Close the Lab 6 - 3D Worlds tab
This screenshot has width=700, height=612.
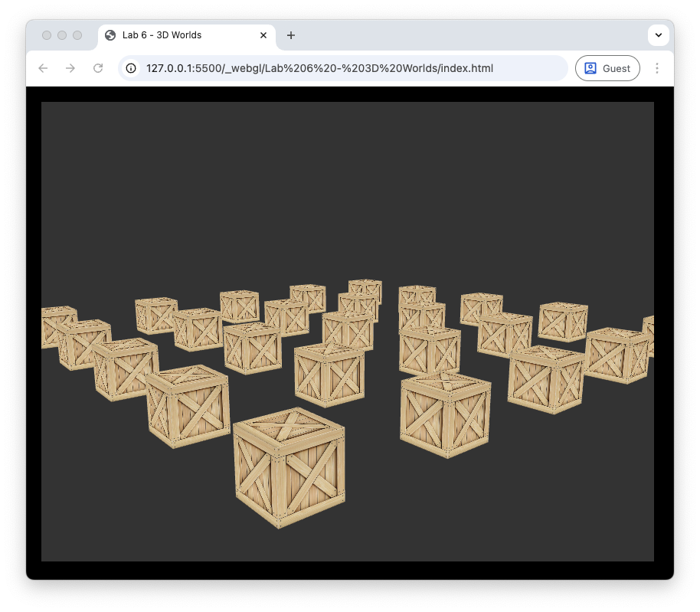pos(263,35)
